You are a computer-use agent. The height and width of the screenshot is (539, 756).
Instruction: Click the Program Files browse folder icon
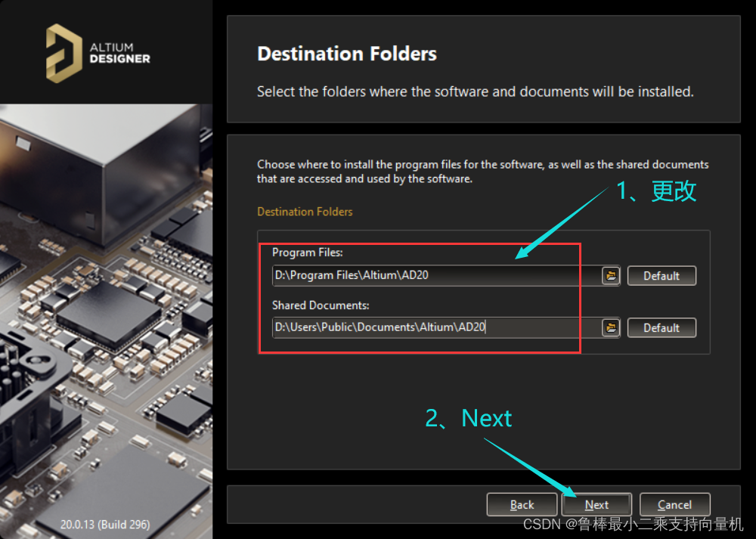click(611, 276)
